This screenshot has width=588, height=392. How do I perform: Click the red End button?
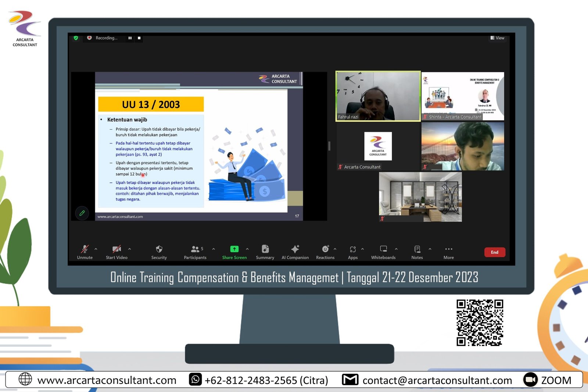pos(495,252)
